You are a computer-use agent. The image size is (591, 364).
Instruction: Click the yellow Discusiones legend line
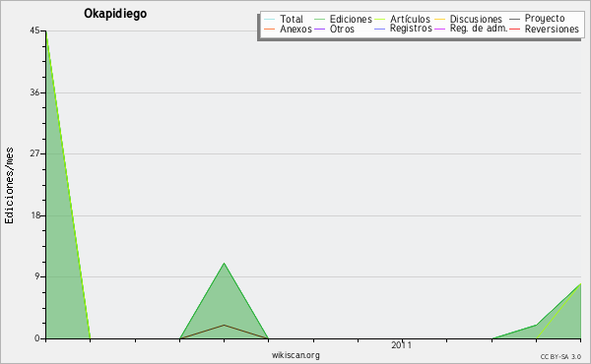point(440,20)
